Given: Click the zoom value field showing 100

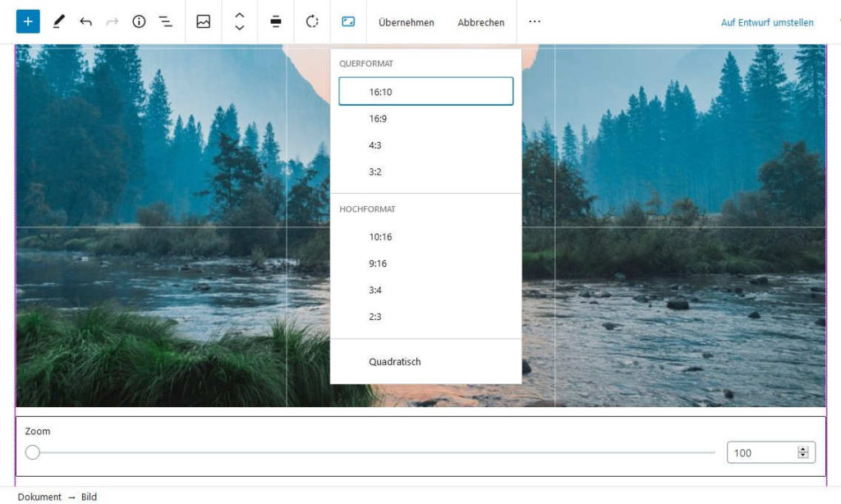Looking at the screenshot, I should [761, 452].
